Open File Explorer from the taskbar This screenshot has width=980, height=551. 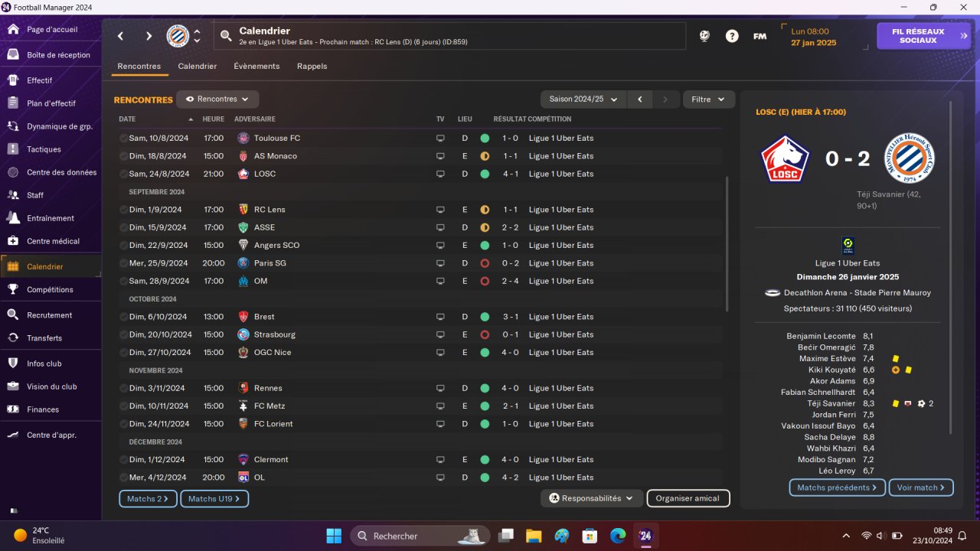(533, 536)
